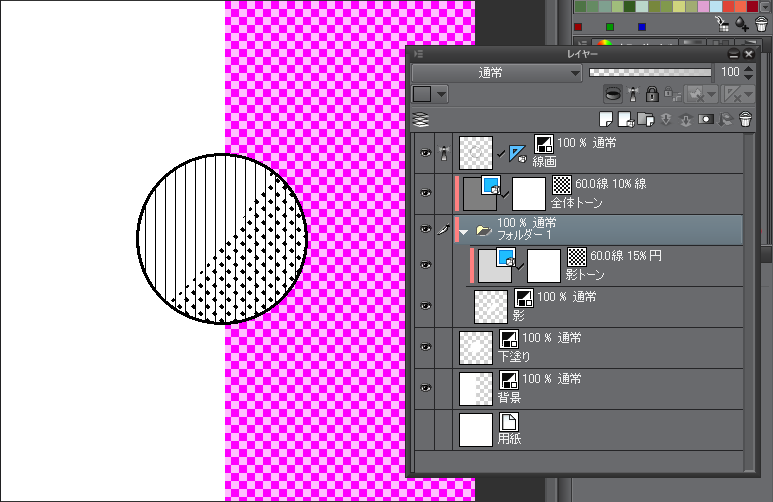Select the 全体トーン layer
The width and height of the screenshot is (773, 502).
pyautogui.click(x=597, y=193)
